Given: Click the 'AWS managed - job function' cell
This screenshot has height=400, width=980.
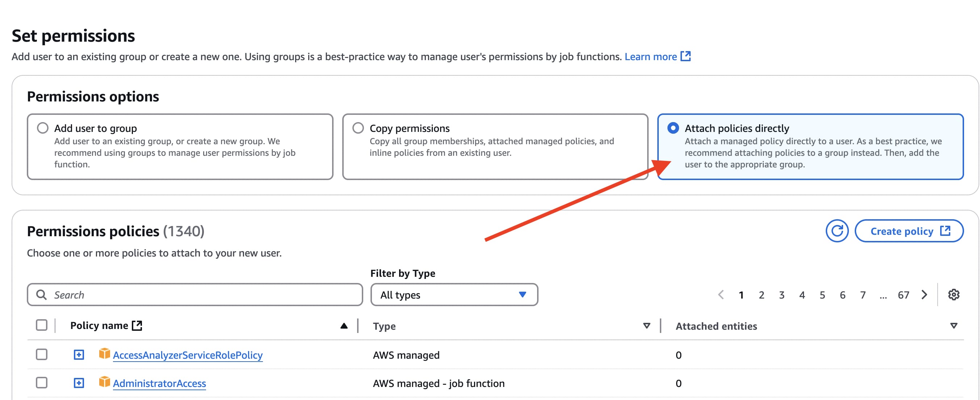Looking at the screenshot, I should point(438,383).
